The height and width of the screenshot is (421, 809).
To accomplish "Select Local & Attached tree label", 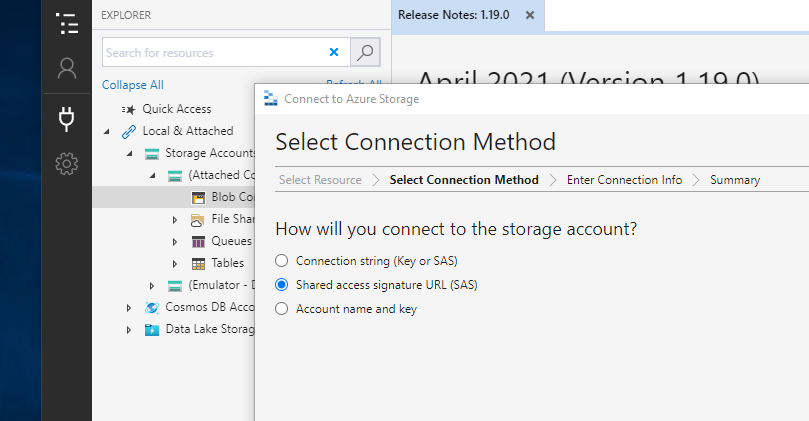I will (188, 131).
